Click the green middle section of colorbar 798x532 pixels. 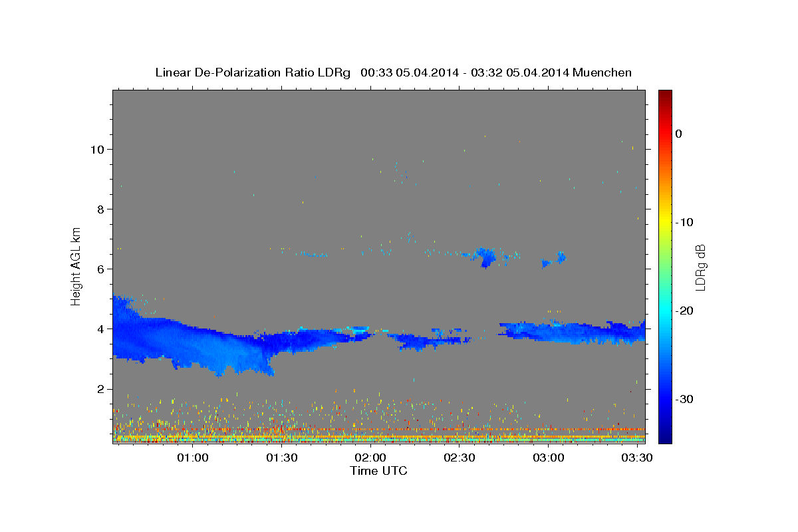665,266
